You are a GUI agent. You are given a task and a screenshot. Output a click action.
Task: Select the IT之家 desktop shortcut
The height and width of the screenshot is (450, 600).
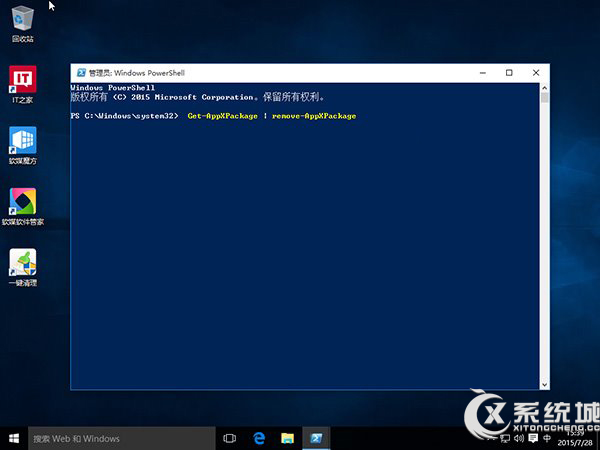[x=23, y=84]
